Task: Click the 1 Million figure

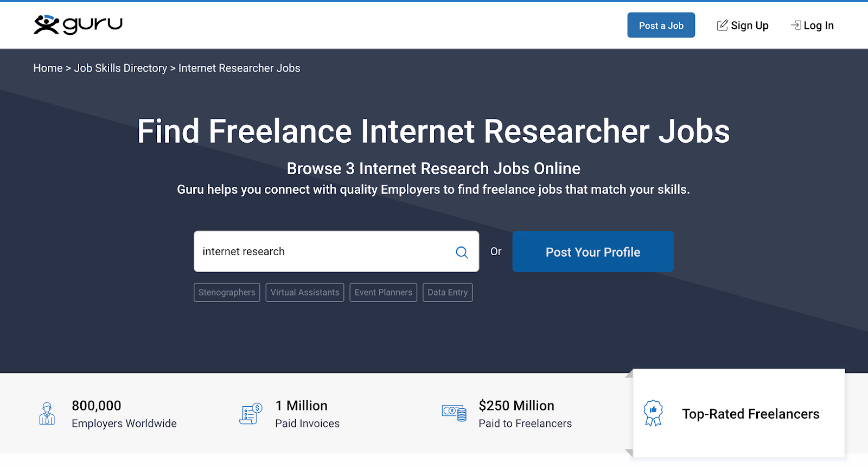Action: pos(302,406)
